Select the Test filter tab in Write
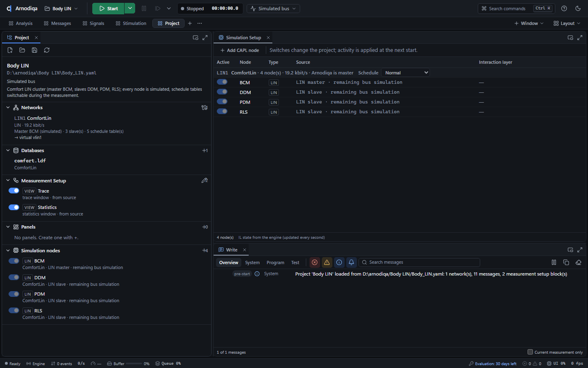The image size is (588, 368). tap(295, 263)
